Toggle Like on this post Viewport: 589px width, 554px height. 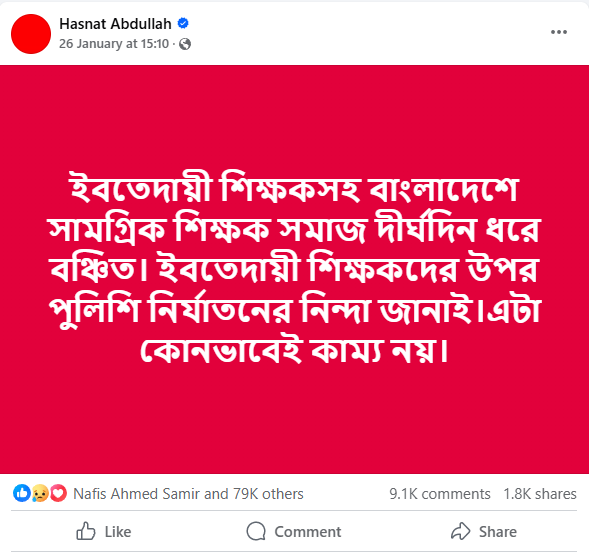pos(104,531)
